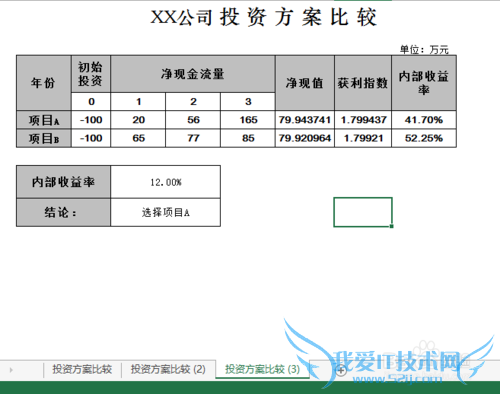The height and width of the screenshot is (394, 500).
Task: Select profitability index 1.79921
Action: click(x=363, y=138)
